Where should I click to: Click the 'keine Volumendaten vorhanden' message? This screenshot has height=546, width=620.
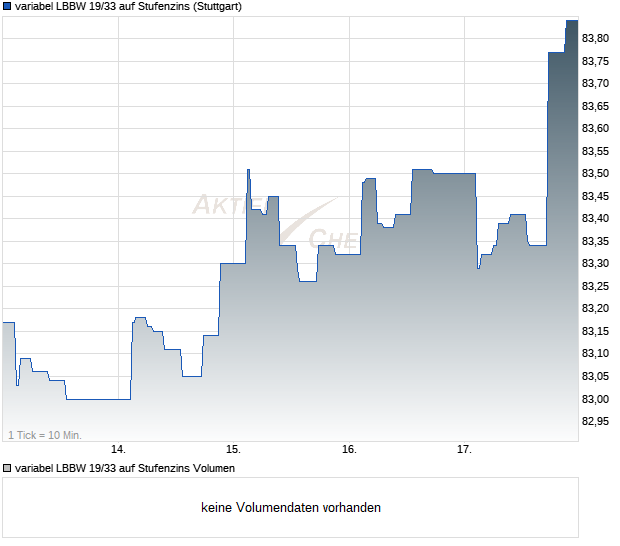291,508
